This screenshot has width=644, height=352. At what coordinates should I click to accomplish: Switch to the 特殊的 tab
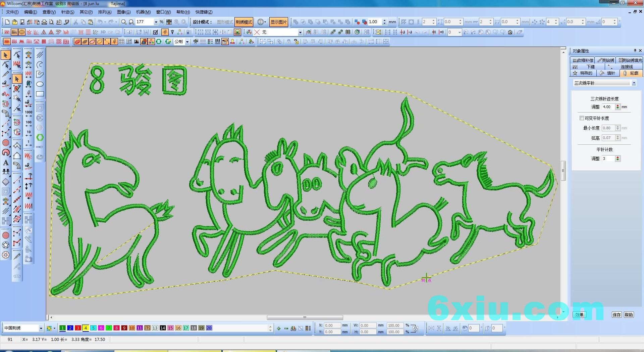(x=584, y=73)
